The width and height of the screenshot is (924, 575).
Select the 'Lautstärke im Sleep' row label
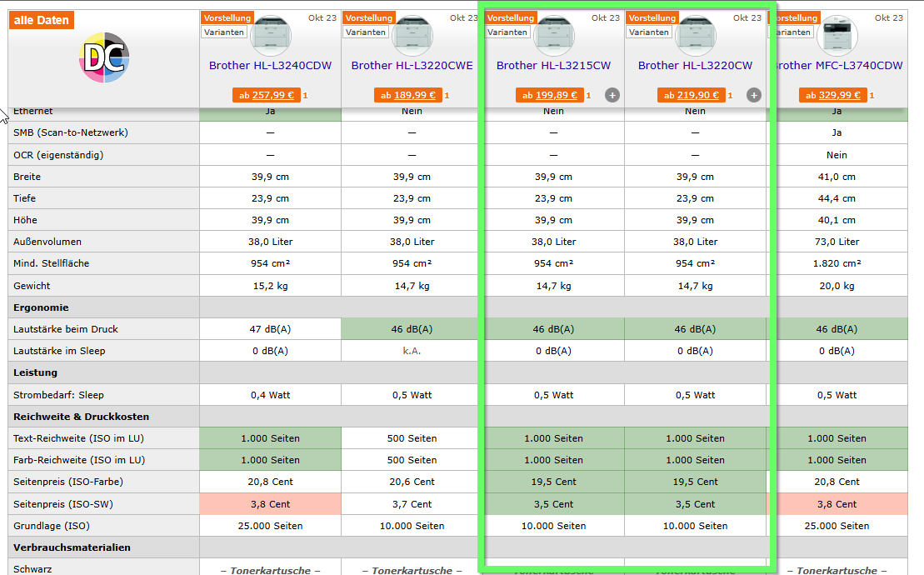pyautogui.click(x=59, y=351)
